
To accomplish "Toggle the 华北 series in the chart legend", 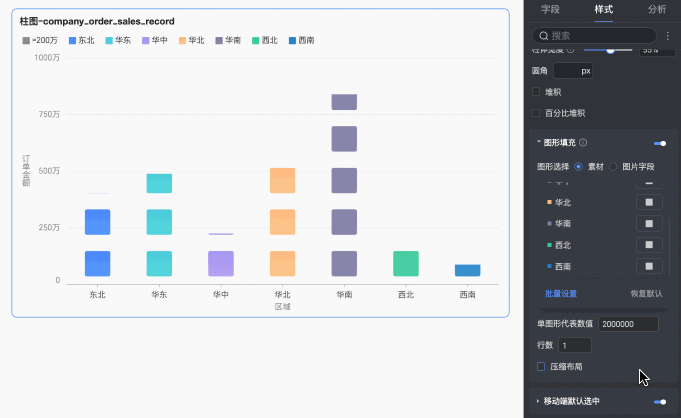I will tap(192, 40).
